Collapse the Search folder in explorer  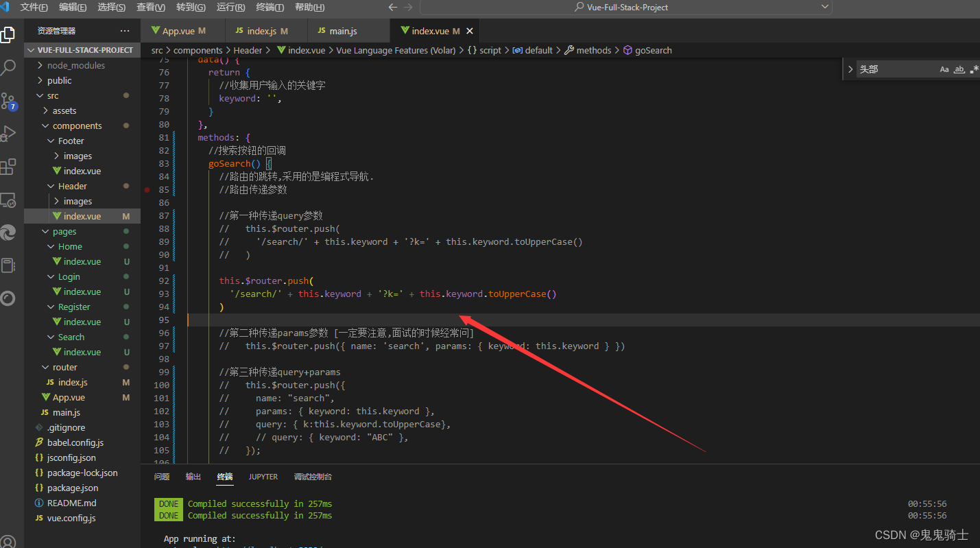pyautogui.click(x=82, y=337)
